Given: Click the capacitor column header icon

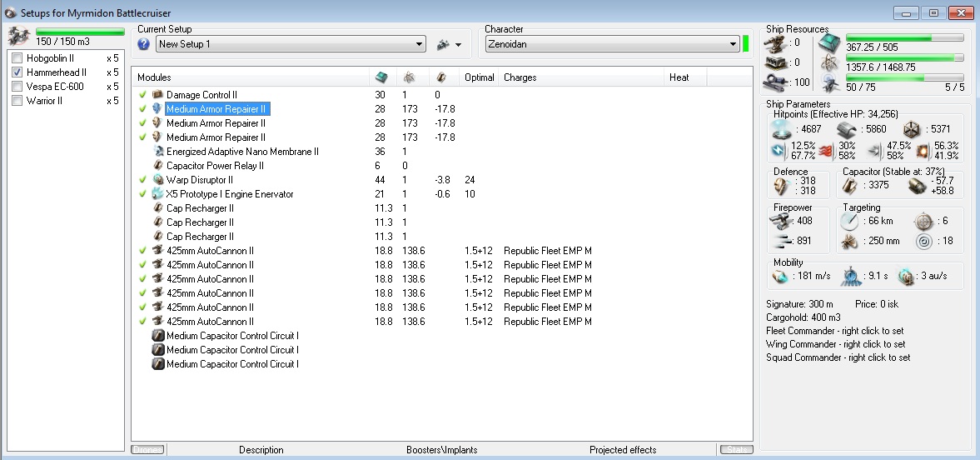Looking at the screenshot, I should [440, 77].
